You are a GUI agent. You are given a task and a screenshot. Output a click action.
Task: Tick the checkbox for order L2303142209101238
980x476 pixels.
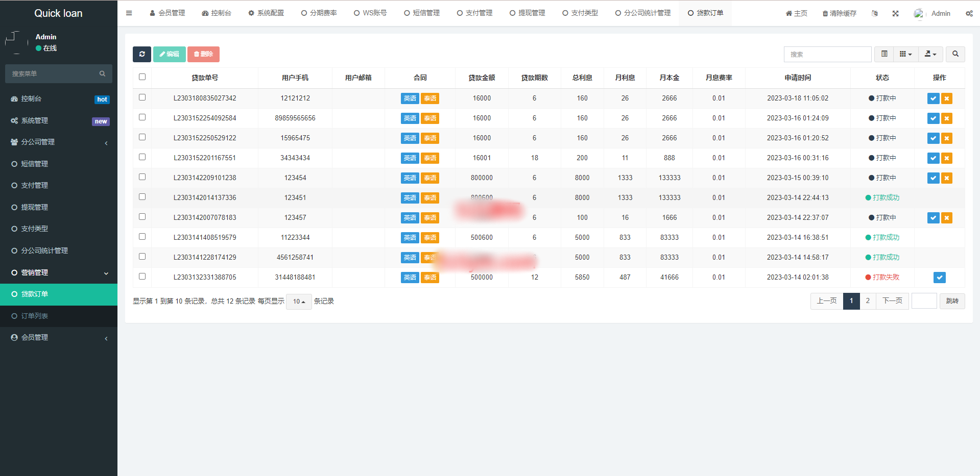tap(142, 177)
